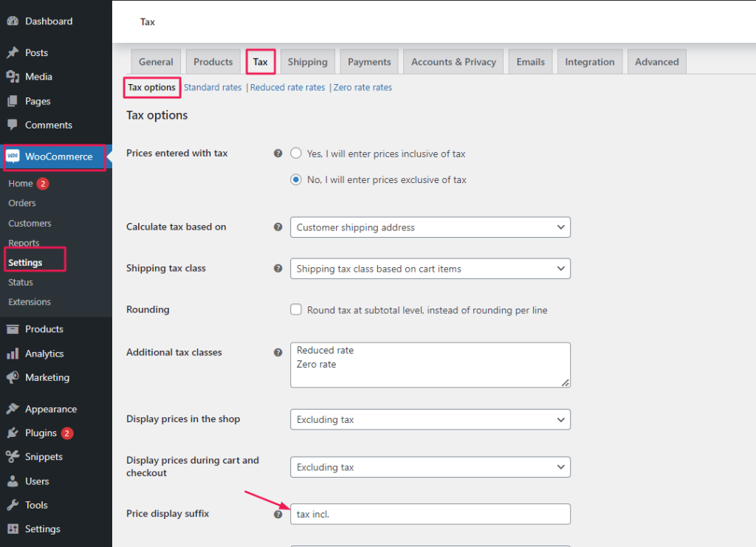Click help icon beside Additional tax classes

278,352
